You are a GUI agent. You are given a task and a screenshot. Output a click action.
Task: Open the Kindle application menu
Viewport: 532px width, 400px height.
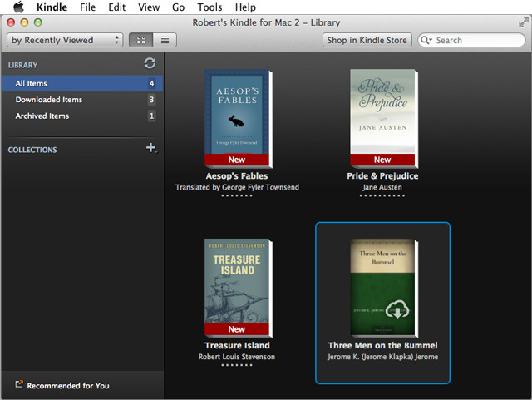pyautogui.click(x=52, y=7)
